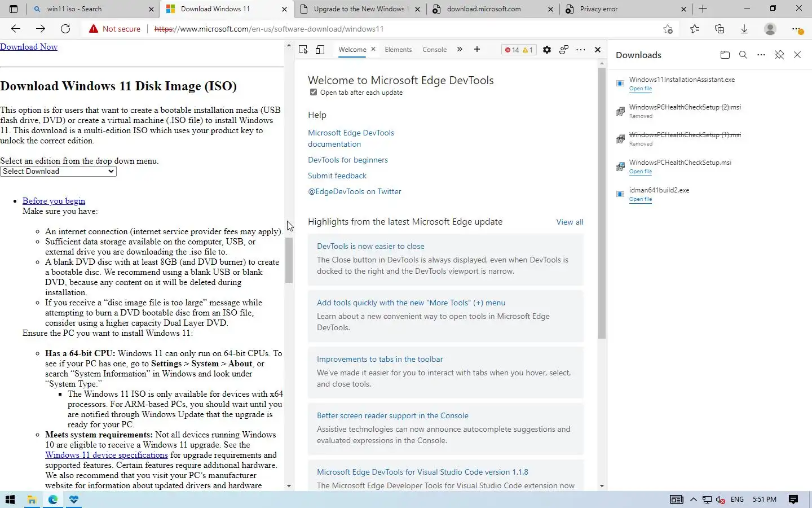Open file for Windows11InstallationAssistant.exe

pos(640,89)
